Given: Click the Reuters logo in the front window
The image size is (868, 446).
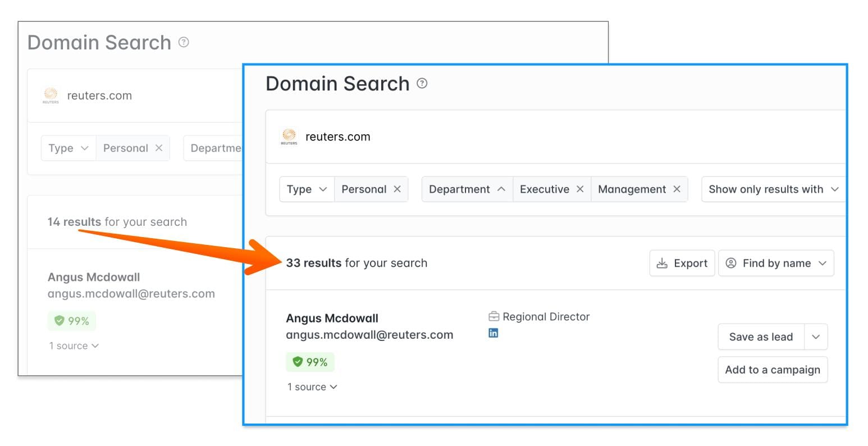Looking at the screenshot, I should pyautogui.click(x=289, y=136).
